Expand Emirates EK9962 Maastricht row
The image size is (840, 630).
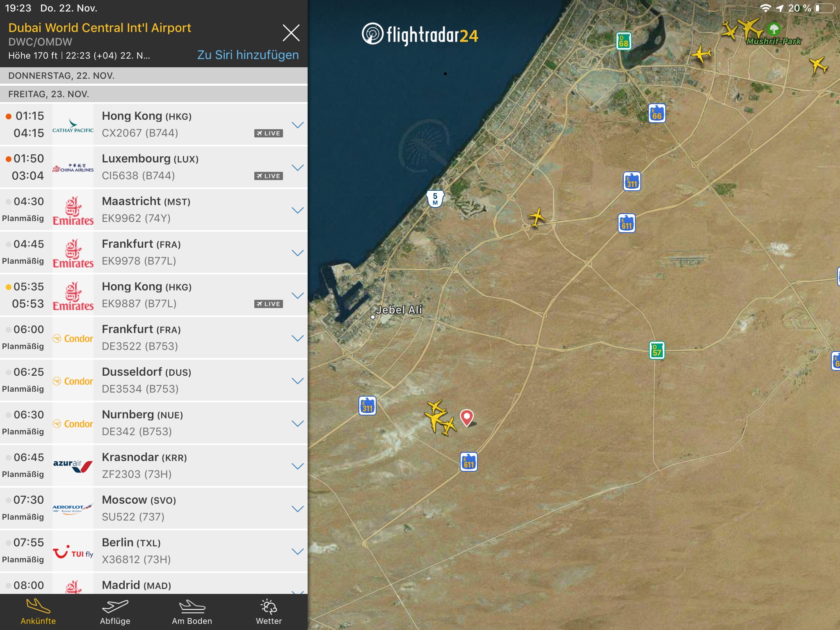pyautogui.click(x=297, y=210)
